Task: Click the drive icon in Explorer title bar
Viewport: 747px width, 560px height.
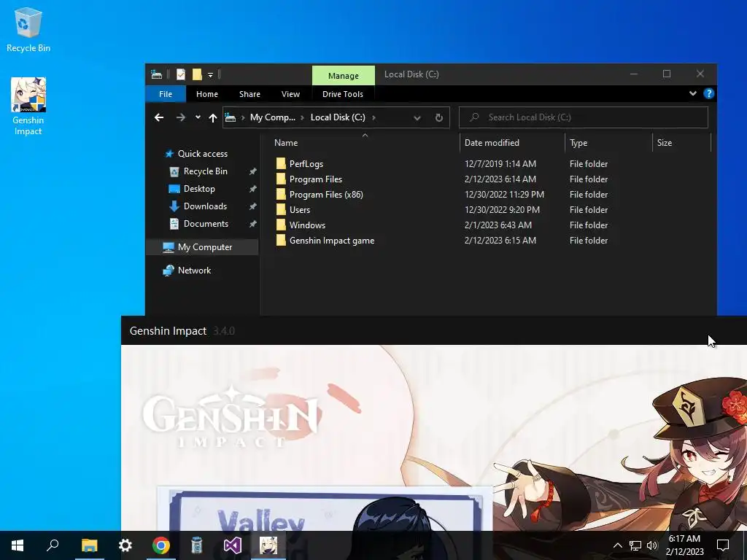Action: click(x=156, y=74)
